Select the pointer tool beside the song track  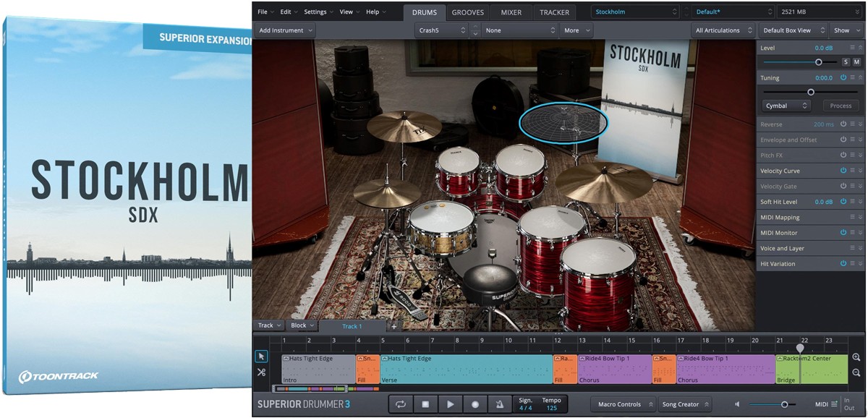(x=261, y=357)
